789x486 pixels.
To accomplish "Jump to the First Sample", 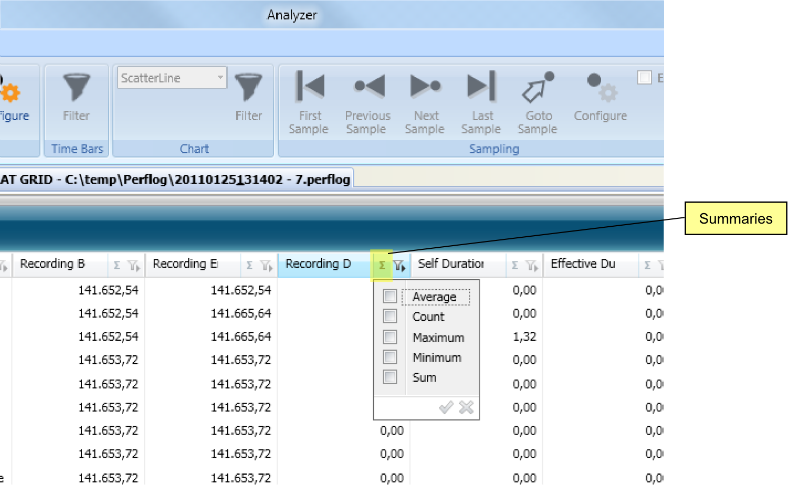I will tap(309, 103).
